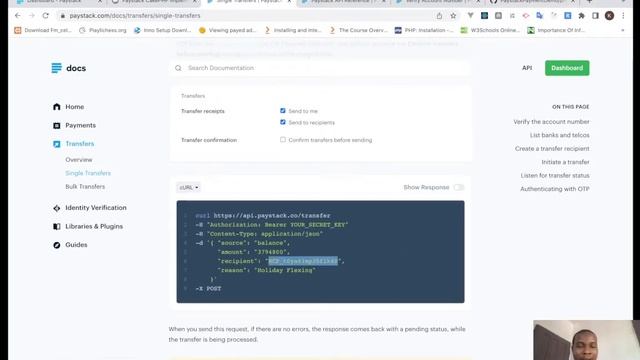Screen dimensions: 640x360
Task: Open The Course Overview bookmark
Action: point(358,30)
